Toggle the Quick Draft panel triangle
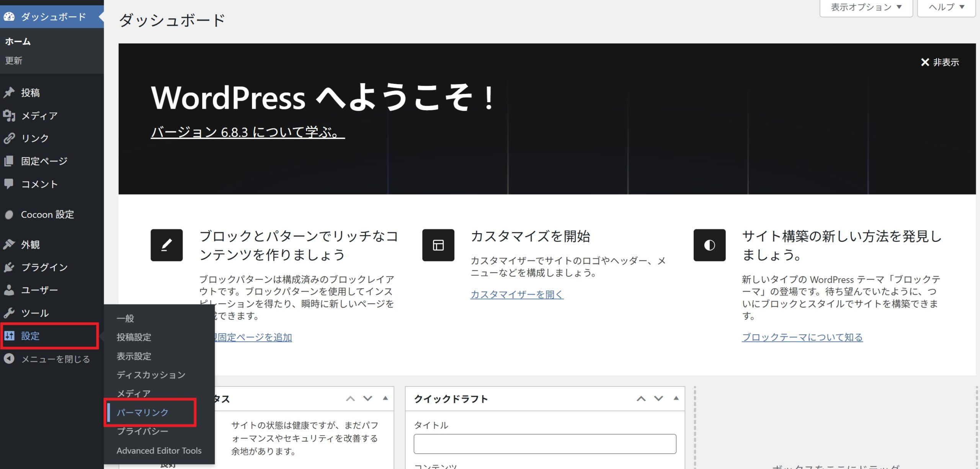Viewport: 980px width, 469px height. pos(676,398)
